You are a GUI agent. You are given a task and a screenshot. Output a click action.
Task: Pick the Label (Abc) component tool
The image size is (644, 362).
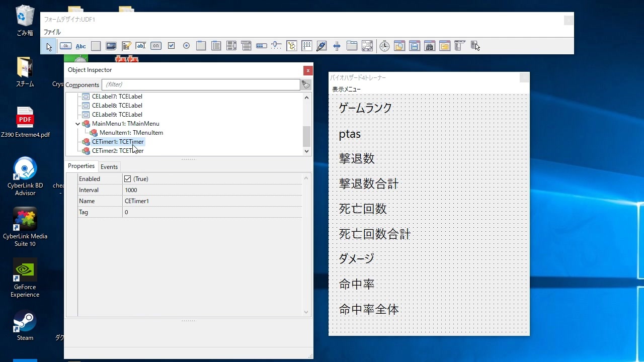click(x=80, y=46)
